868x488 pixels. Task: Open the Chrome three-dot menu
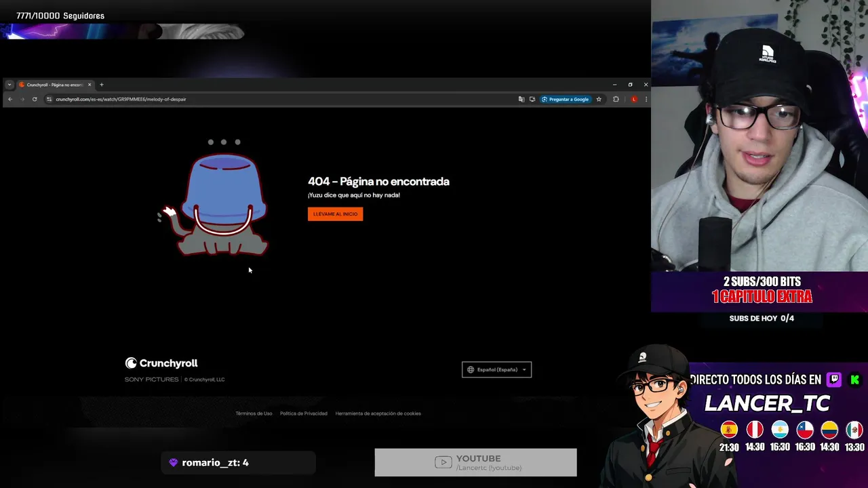point(646,99)
